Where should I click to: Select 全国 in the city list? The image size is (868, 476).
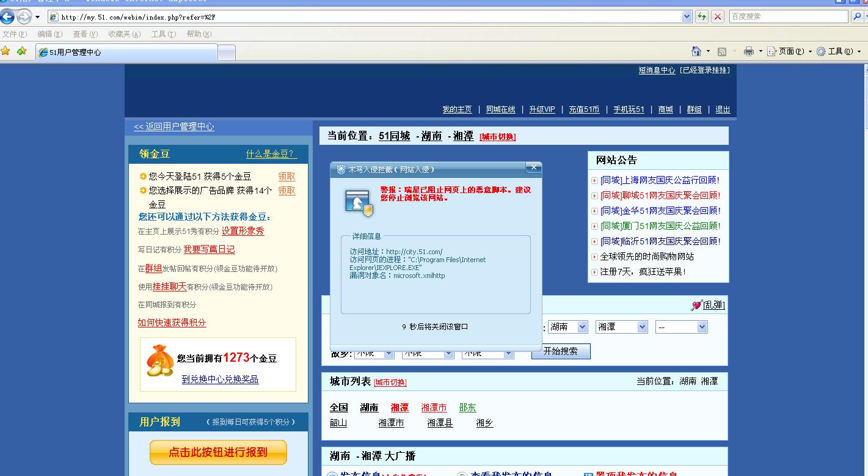point(339,408)
